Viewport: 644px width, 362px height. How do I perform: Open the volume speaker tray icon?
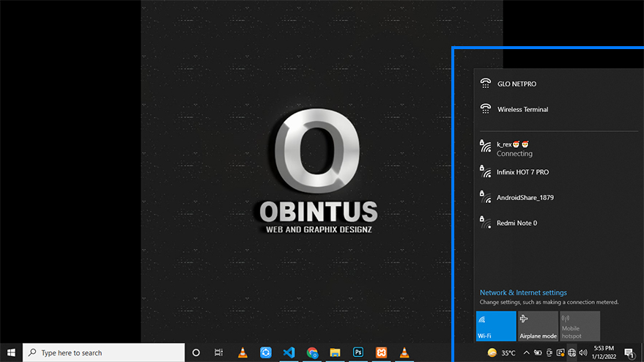[583, 352]
